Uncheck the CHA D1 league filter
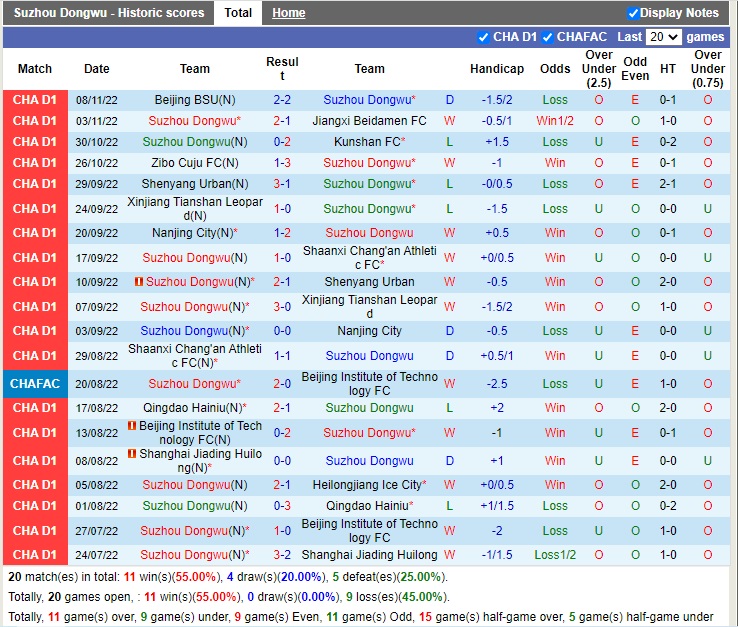The width and height of the screenshot is (738, 627). [x=483, y=37]
